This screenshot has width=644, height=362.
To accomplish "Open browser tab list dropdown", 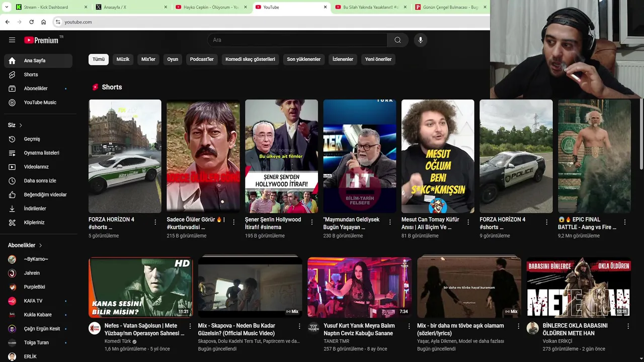I will [7, 7].
